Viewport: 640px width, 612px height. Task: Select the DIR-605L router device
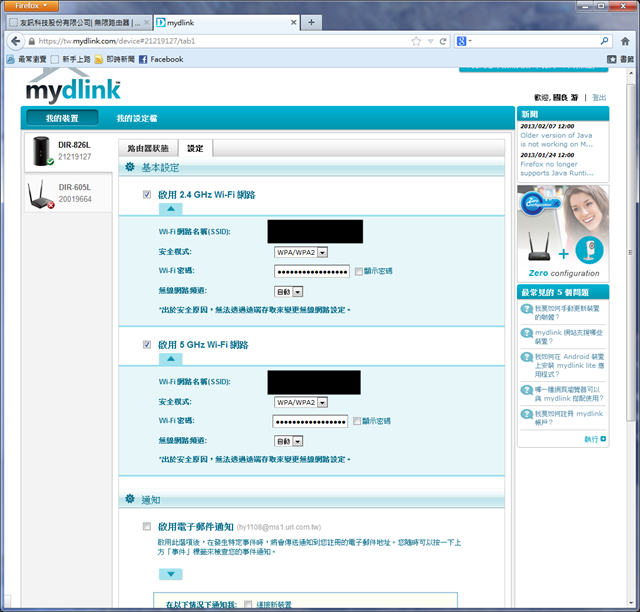pyautogui.click(x=68, y=193)
